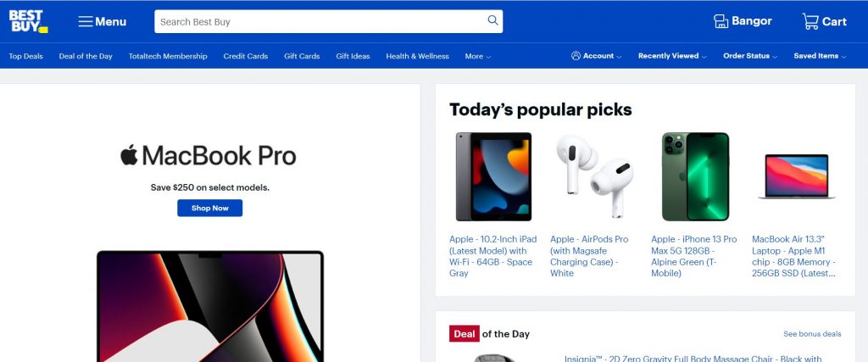Click the Menu label text

pos(111,21)
